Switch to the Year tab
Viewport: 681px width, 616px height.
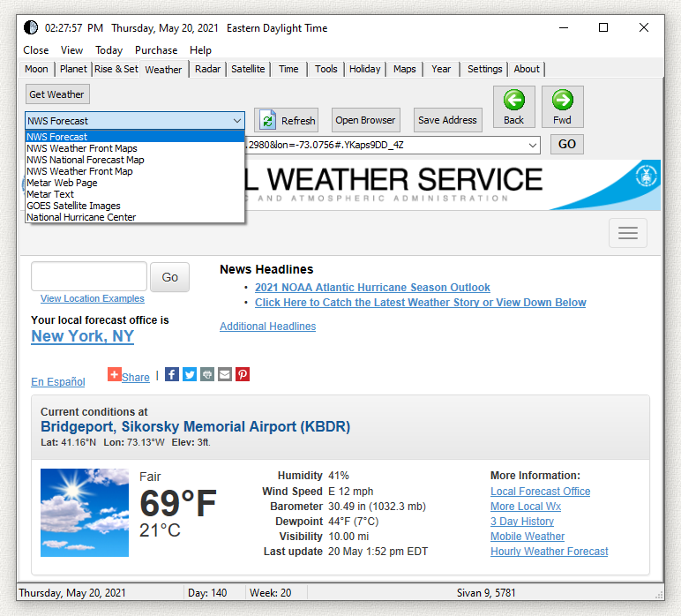tap(441, 69)
